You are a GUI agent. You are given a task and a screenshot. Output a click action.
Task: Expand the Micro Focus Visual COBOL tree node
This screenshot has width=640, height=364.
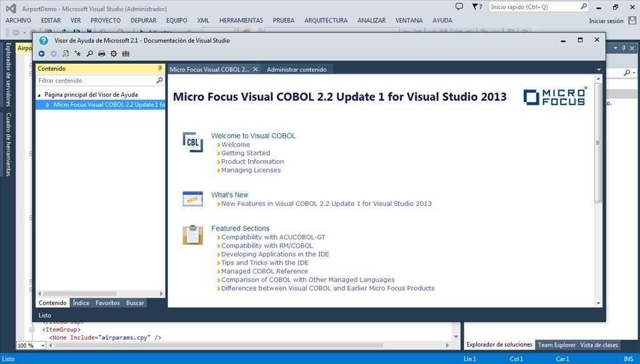48,105
